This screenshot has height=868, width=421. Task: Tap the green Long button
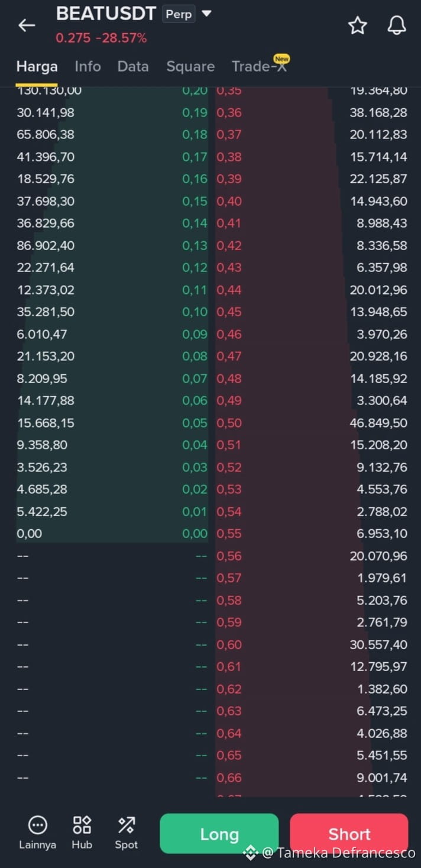(219, 834)
